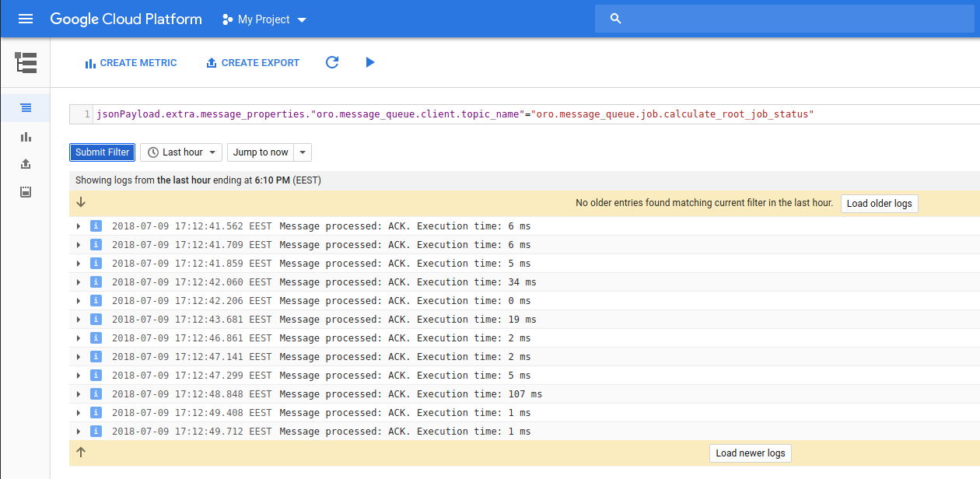Click the scroll-down arrow icon above log entries
Image resolution: width=980 pixels, height=479 pixels.
81,203
